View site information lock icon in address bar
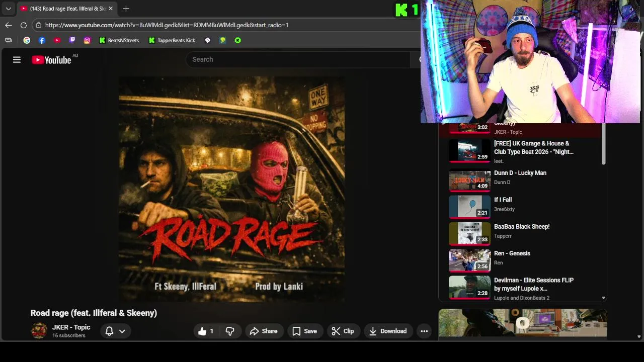Screen dimensions: 644x362 (x=39, y=25)
